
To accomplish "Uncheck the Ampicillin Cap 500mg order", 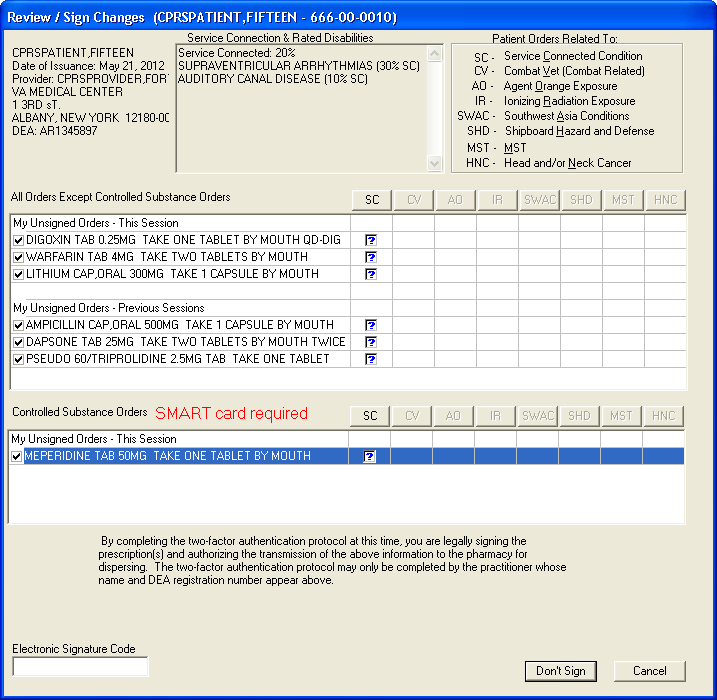I will pos(19,325).
